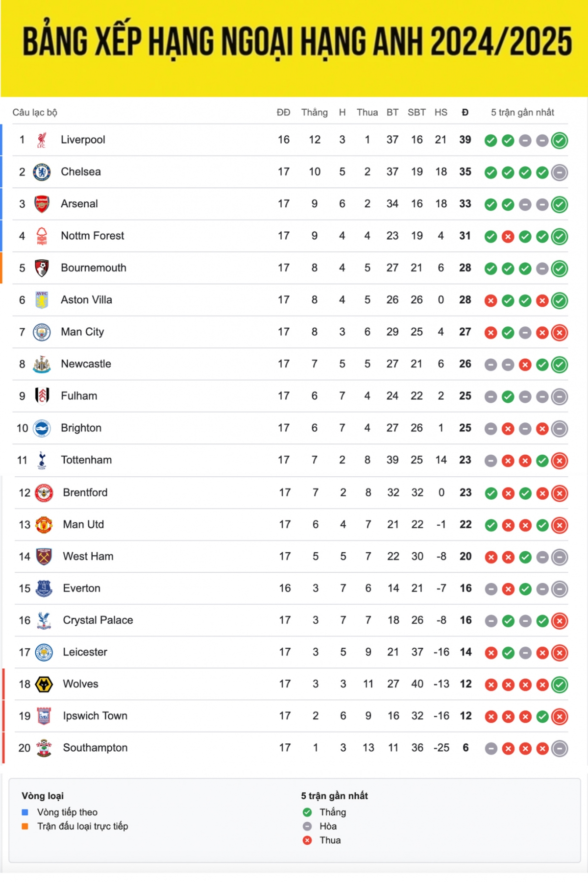Click the orange Trận đấu loại trực tiếp swatch

25,826
